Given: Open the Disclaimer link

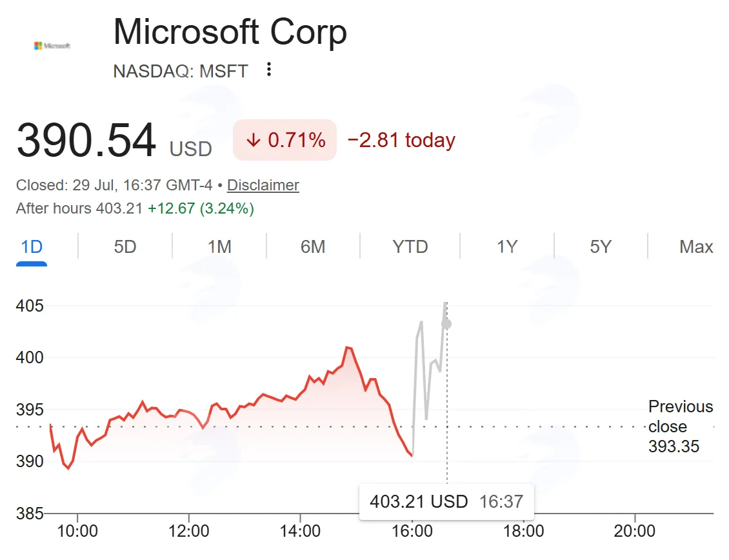Looking at the screenshot, I should (x=263, y=185).
